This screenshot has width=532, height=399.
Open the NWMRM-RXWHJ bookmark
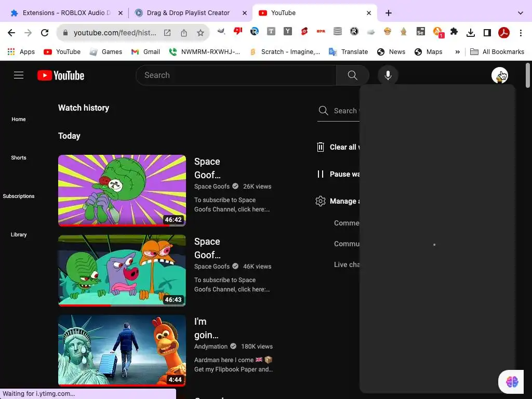coord(205,52)
